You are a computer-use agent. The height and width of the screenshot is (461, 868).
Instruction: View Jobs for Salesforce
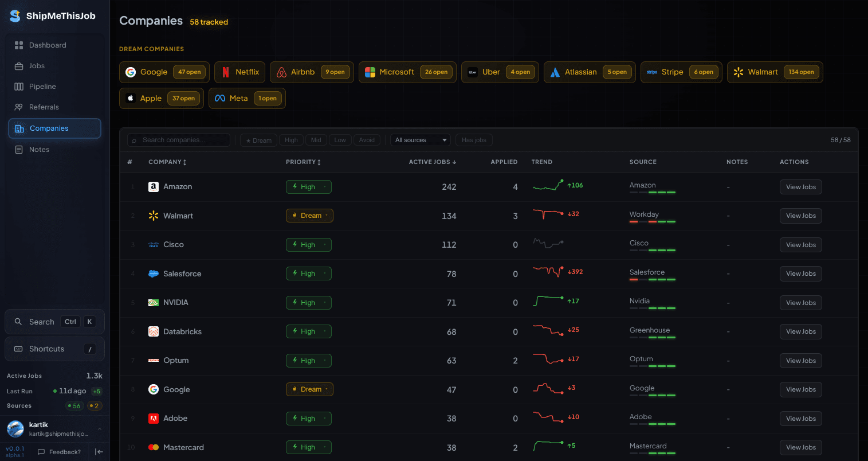[x=801, y=274]
